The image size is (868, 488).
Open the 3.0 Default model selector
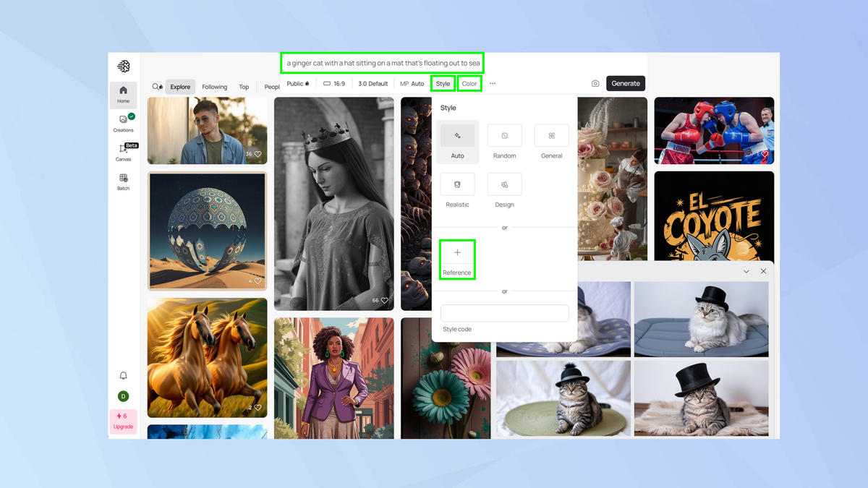[373, 83]
